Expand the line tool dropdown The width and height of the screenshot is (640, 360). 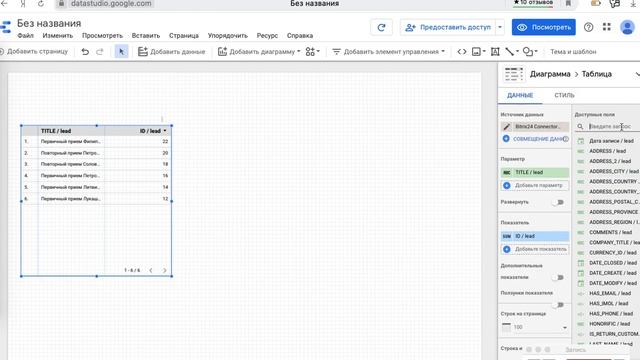pyautogui.click(x=518, y=52)
